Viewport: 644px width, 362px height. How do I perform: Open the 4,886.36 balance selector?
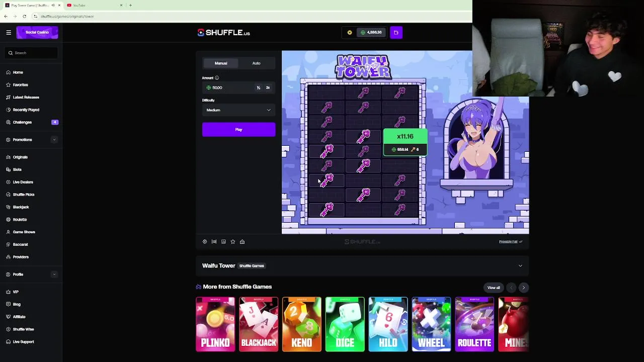371,33
